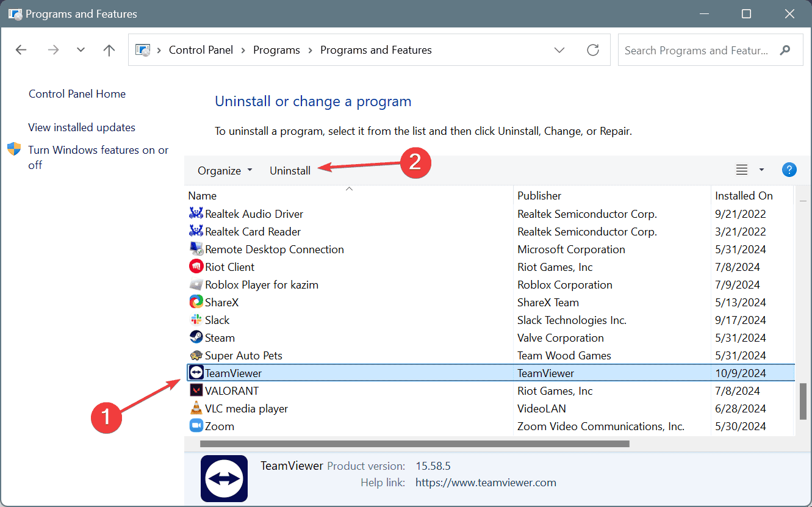Click the Realtek Audio Driver icon

[x=196, y=214]
